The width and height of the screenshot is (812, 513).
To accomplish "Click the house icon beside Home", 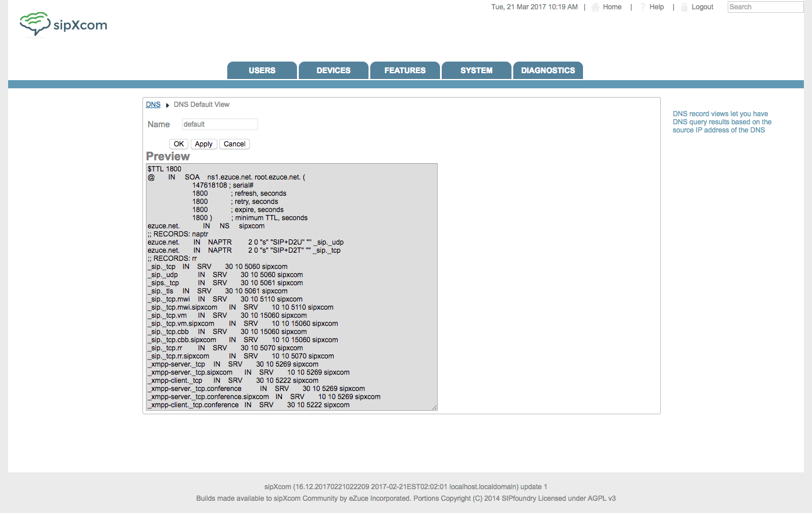I will 595,7.
